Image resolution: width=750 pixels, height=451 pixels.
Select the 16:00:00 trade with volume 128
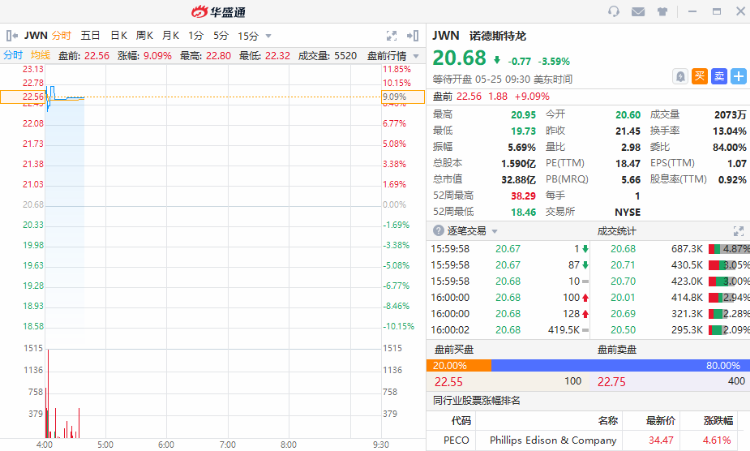click(510, 313)
